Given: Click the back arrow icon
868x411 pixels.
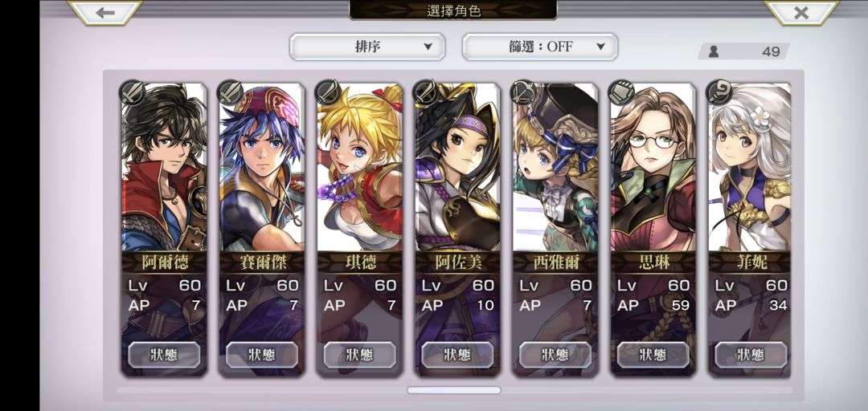Looking at the screenshot, I should (x=105, y=12).
